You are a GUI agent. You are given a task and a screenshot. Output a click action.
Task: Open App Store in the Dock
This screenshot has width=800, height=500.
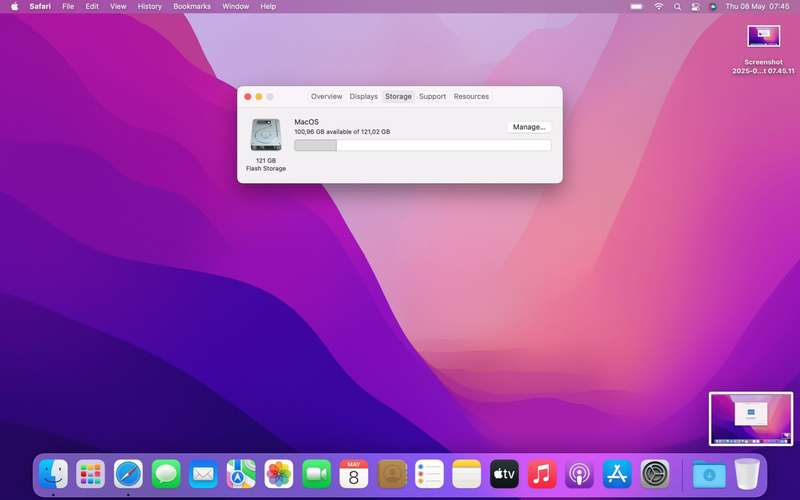point(617,474)
